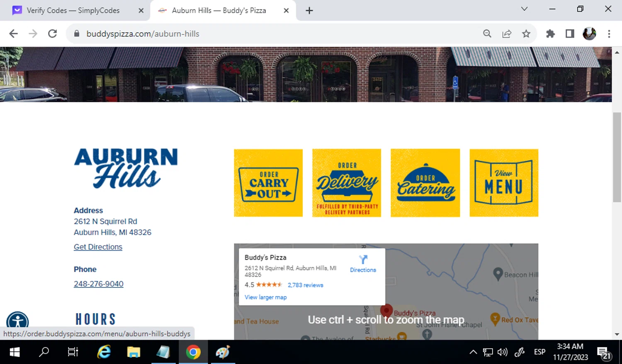
Task: Toggle the Chrome side panel
Action: (570, 34)
